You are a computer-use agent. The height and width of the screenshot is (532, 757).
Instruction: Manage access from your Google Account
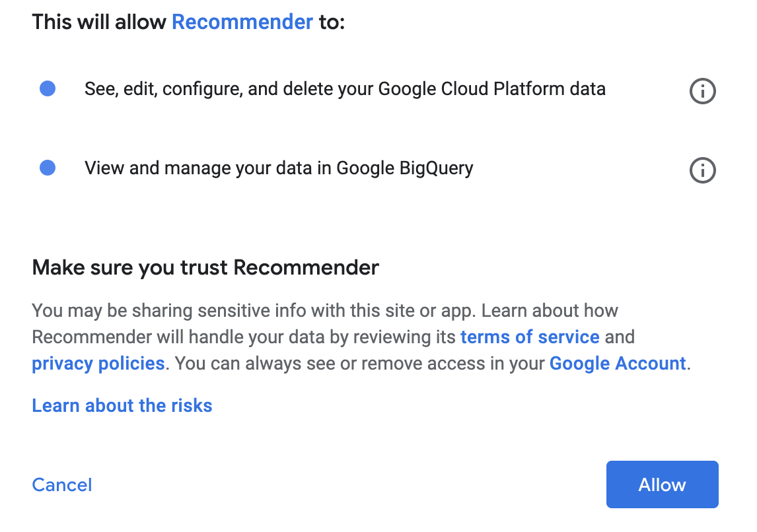(x=617, y=363)
